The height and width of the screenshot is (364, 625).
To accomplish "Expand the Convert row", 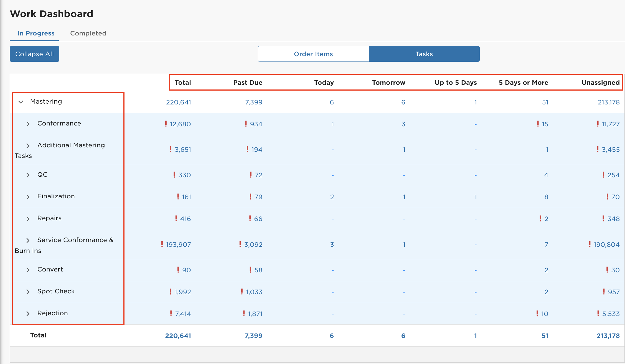I will click(x=28, y=270).
